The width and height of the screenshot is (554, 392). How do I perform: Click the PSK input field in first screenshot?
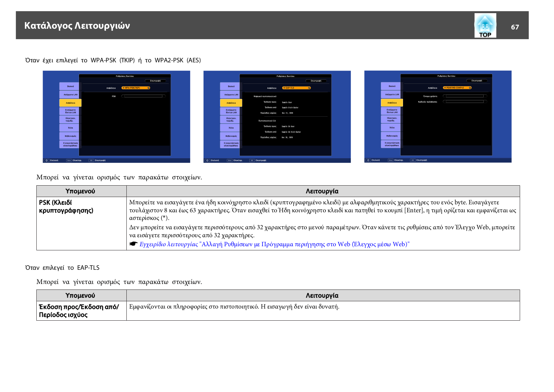click(x=143, y=96)
